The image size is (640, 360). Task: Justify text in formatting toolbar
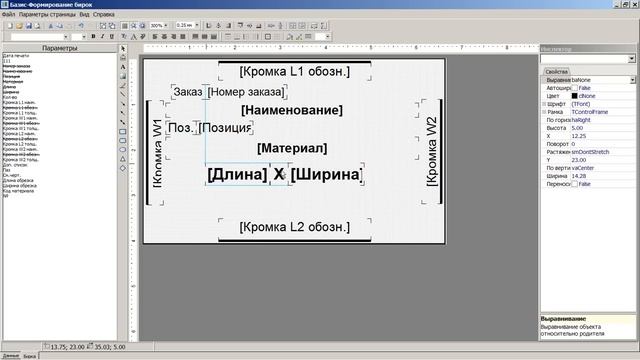(x=183, y=37)
